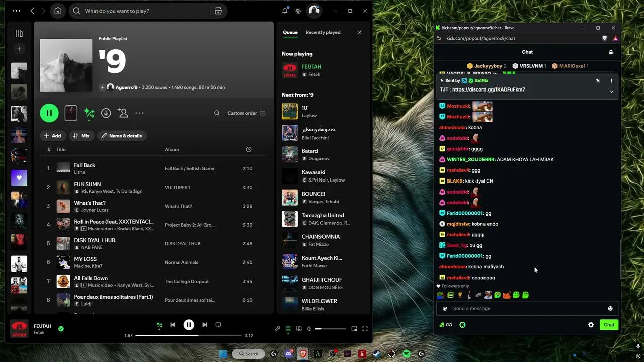Expand Your Library in Spotify's sidebar

(19, 33)
